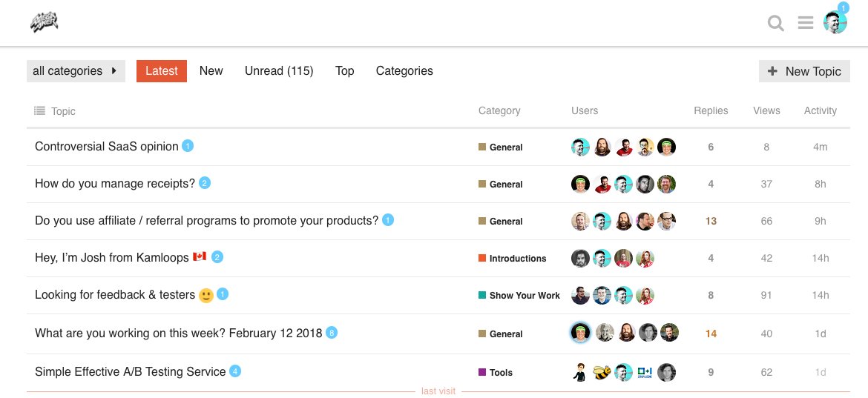The image size is (868, 398).
Task: Open the How do you manage receipts? topic
Action: pyautogui.click(x=115, y=183)
